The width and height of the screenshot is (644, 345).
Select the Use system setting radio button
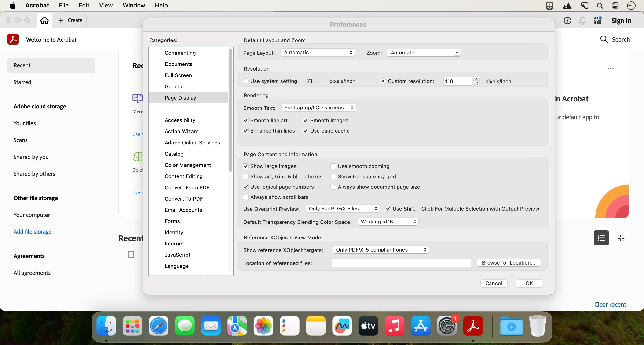[x=246, y=81]
